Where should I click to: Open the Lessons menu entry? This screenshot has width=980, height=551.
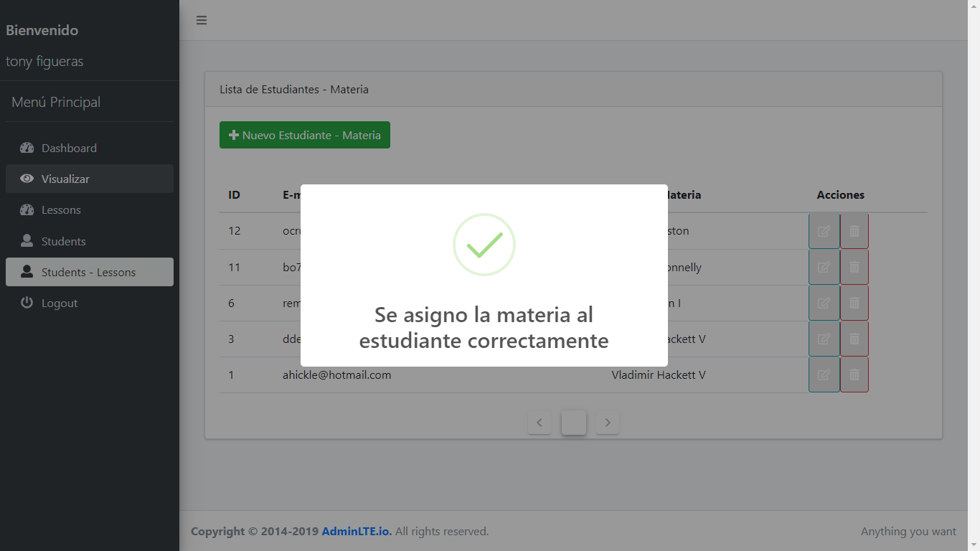tap(61, 209)
